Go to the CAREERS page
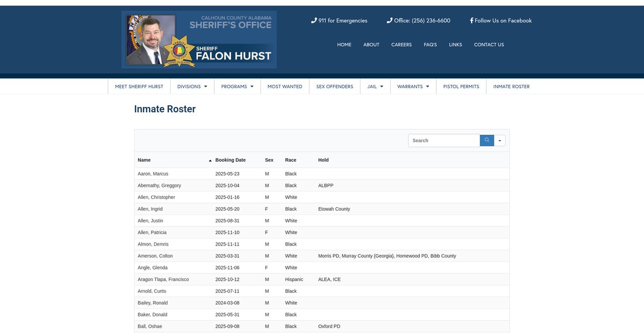The height and width of the screenshot is (333, 644). 401,45
